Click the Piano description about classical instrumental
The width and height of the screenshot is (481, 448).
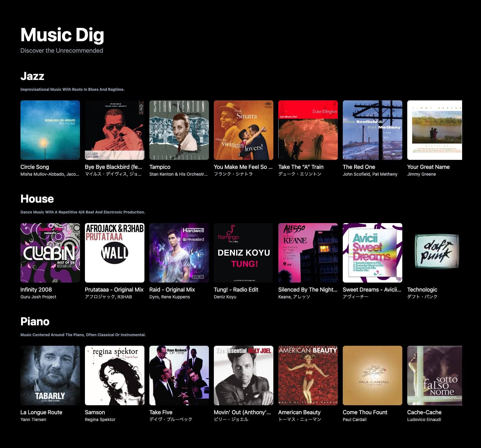(83, 335)
